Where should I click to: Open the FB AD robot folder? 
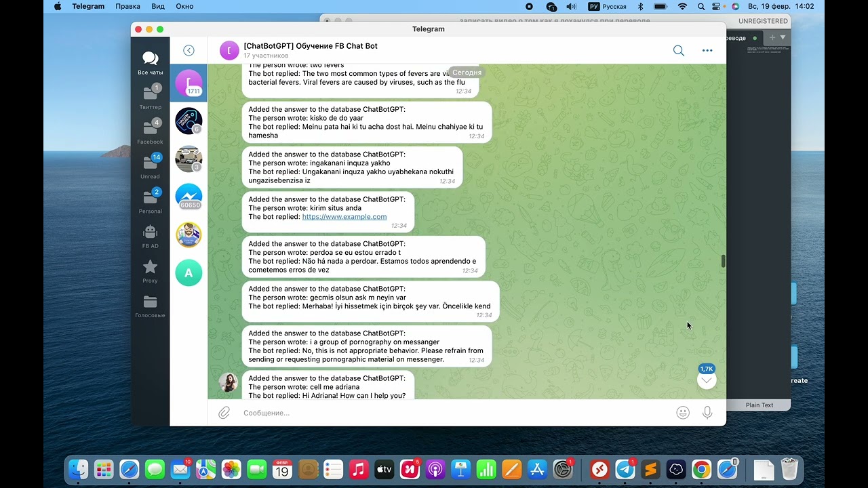coord(150,237)
